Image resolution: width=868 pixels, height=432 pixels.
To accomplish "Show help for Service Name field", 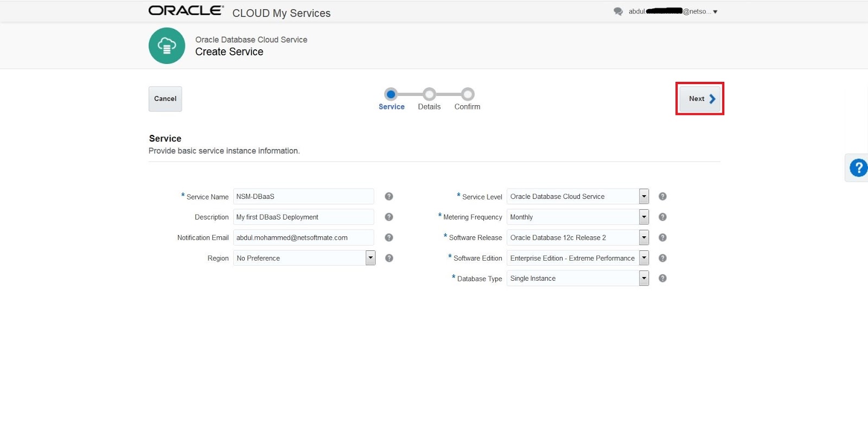I will [389, 196].
